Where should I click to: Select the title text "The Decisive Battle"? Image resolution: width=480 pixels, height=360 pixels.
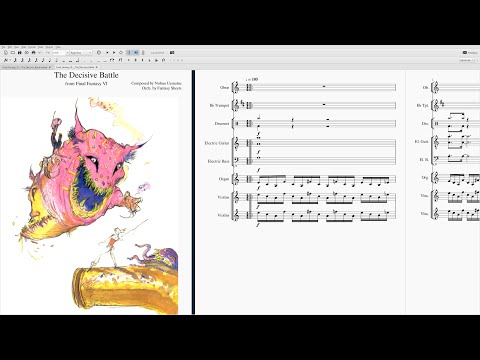[86, 75]
